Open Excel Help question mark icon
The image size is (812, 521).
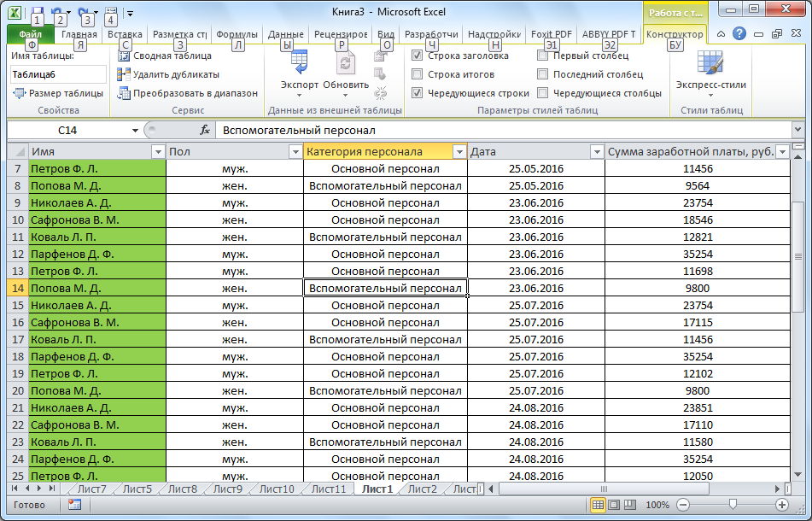[x=739, y=34]
